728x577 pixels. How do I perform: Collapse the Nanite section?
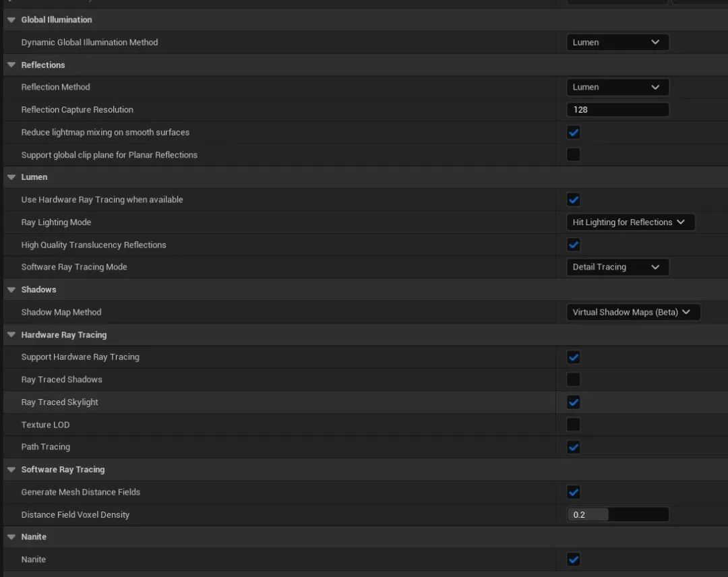click(11, 537)
